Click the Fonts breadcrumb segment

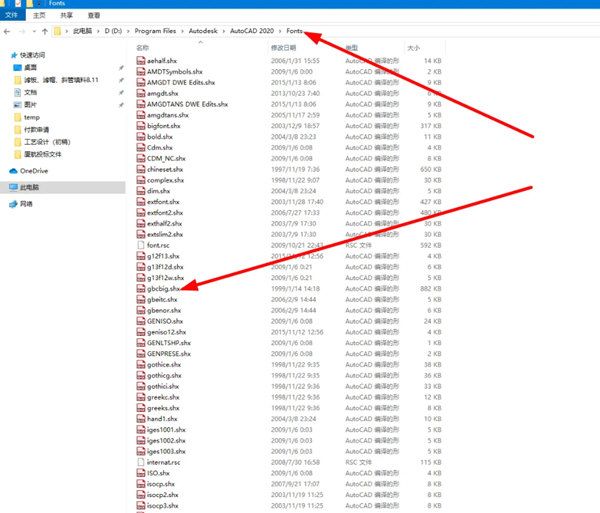[x=294, y=31]
